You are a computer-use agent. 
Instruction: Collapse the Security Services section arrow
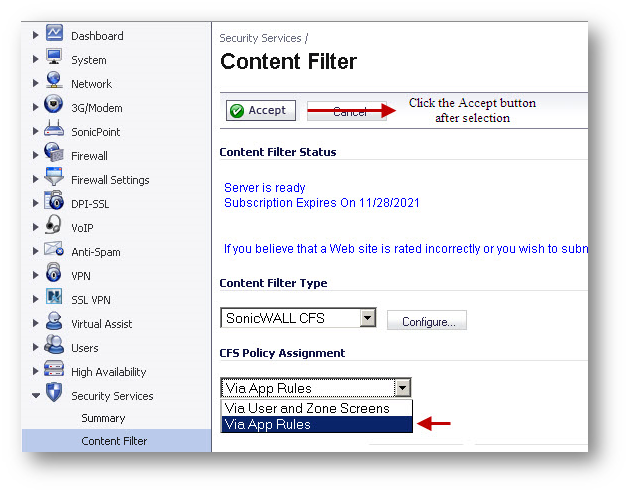tap(37, 396)
